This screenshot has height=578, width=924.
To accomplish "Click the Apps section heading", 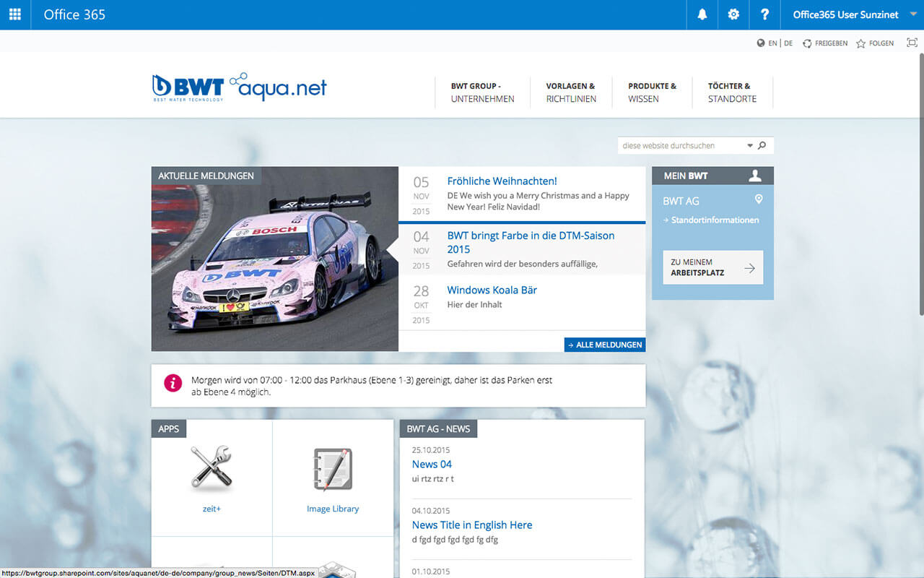I will 169,428.
